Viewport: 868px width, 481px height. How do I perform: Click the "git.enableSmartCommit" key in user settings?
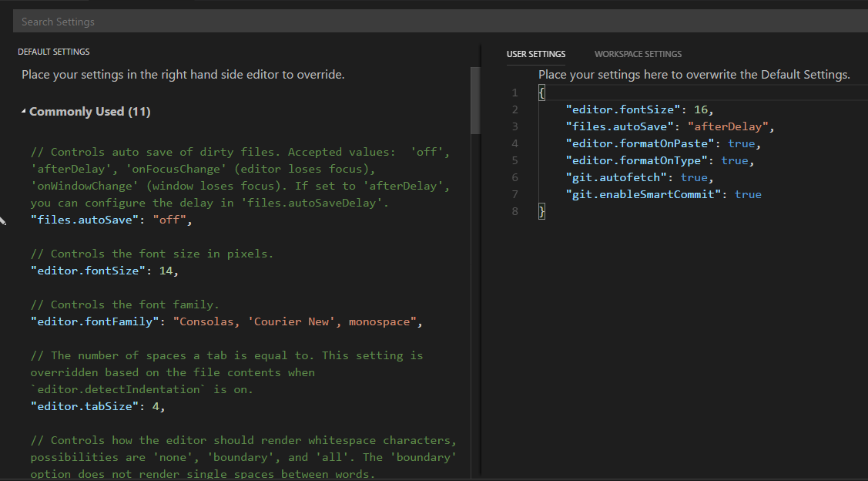click(643, 194)
